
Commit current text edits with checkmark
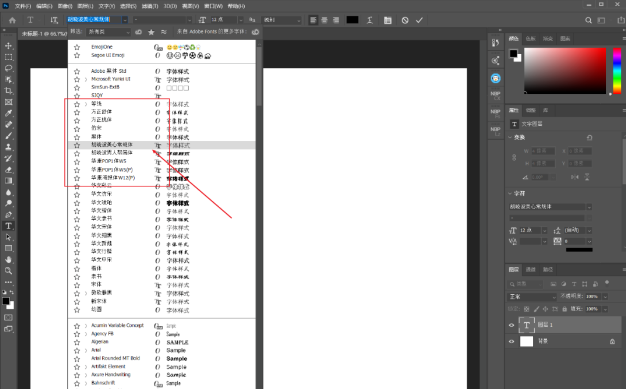419,20
